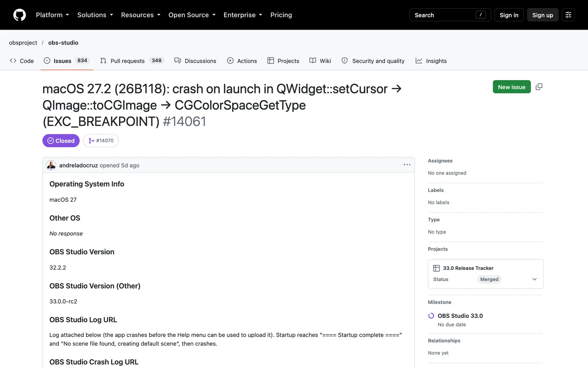
Task: View andreladocruz's avatar
Action: [x=51, y=165]
